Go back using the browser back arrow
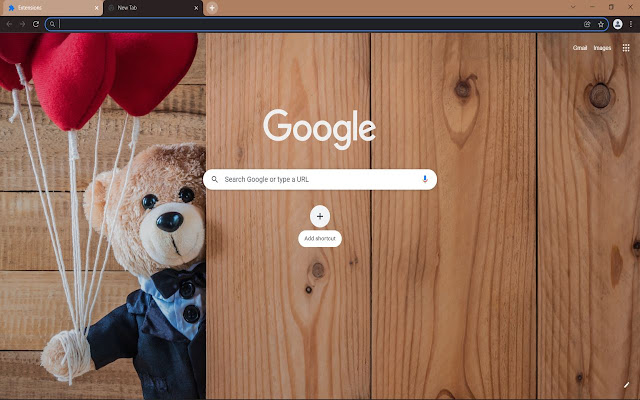This screenshot has width=640, height=400. pos(9,24)
